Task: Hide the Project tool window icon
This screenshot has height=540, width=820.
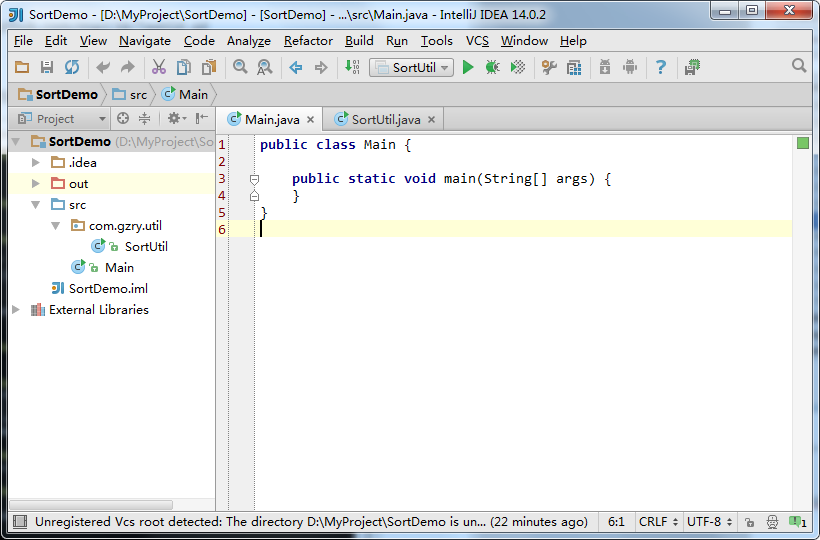Action: [201, 119]
